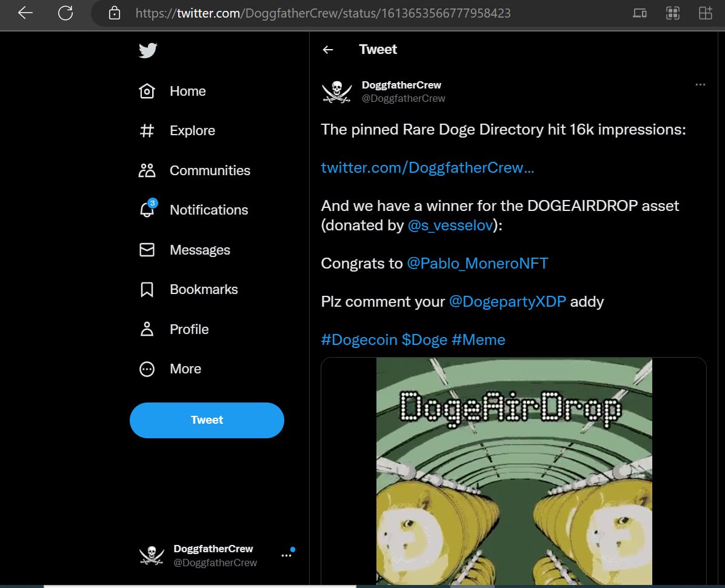Click the Home house icon
725x588 pixels.
(x=147, y=91)
